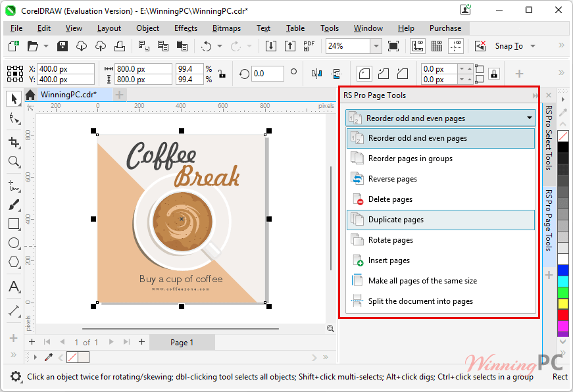
Task: Select the Shape edit tool
Action: click(14, 119)
